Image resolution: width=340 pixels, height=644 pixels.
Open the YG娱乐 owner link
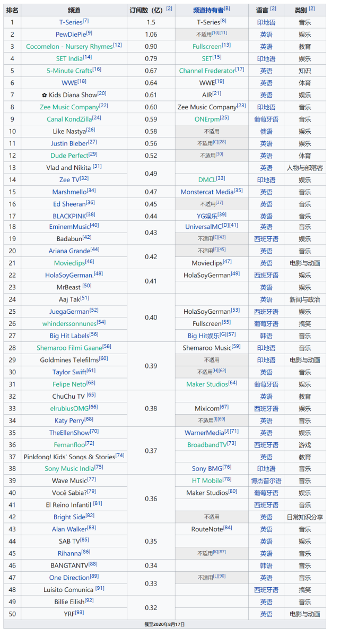[207, 216]
